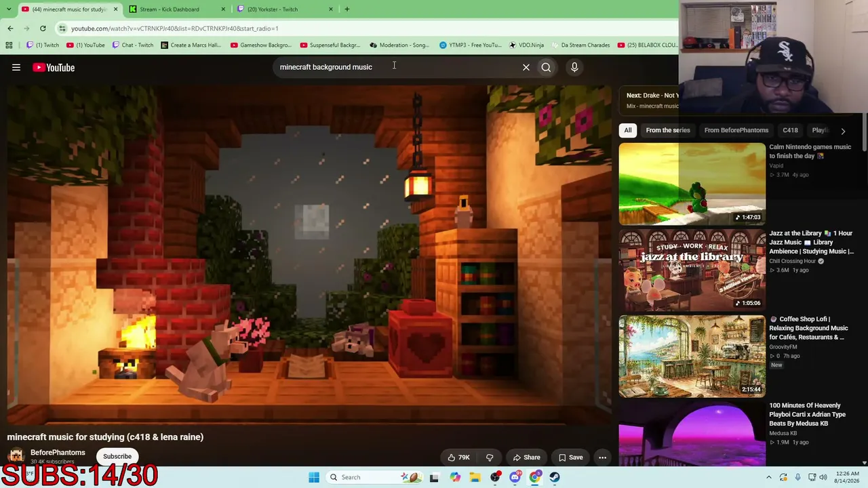This screenshot has height=488, width=868.
Task: Save video to a playlist
Action: coord(570,457)
